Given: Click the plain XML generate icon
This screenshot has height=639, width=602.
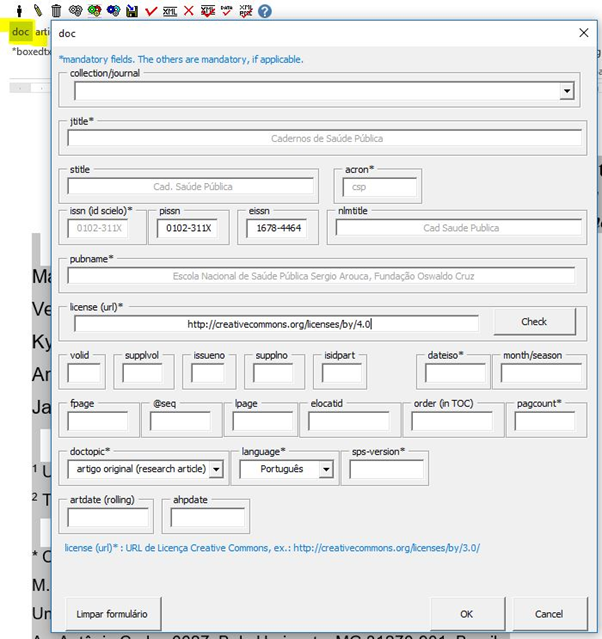Looking at the screenshot, I should point(170,11).
